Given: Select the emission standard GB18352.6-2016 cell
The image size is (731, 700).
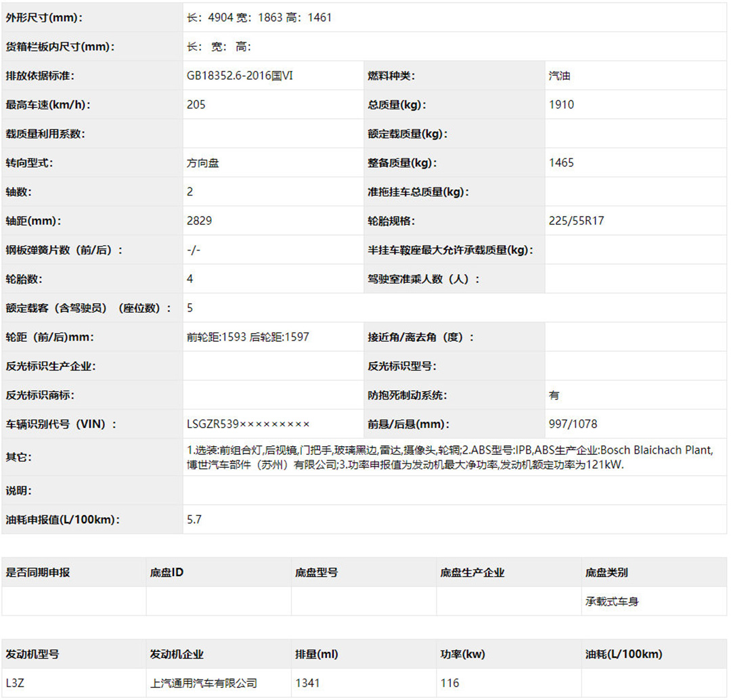Looking at the screenshot, I should [240, 76].
